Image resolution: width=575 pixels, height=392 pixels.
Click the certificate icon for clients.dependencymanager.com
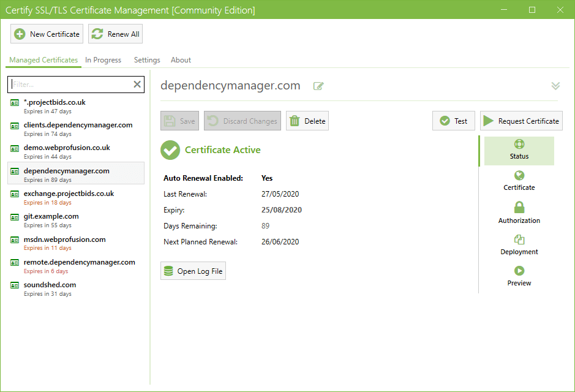[15, 126]
